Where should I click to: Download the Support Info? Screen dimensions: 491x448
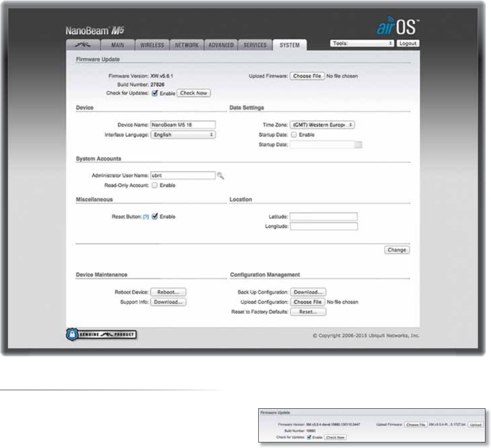pos(168,302)
